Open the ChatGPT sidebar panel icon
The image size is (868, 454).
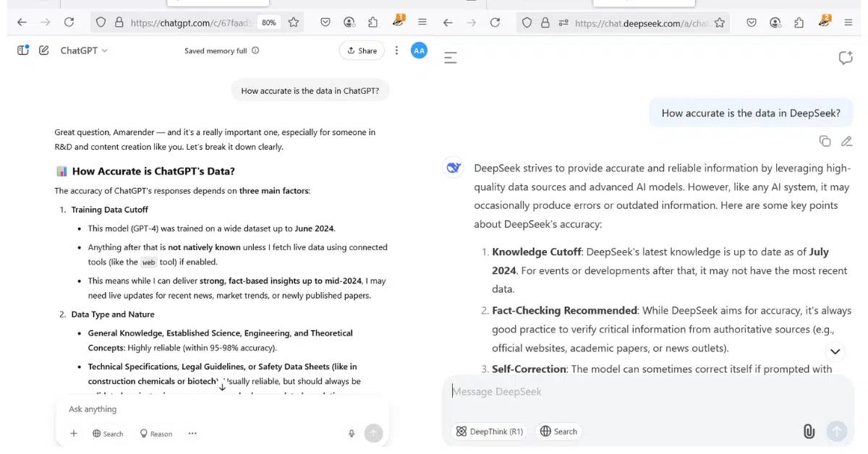(x=23, y=51)
